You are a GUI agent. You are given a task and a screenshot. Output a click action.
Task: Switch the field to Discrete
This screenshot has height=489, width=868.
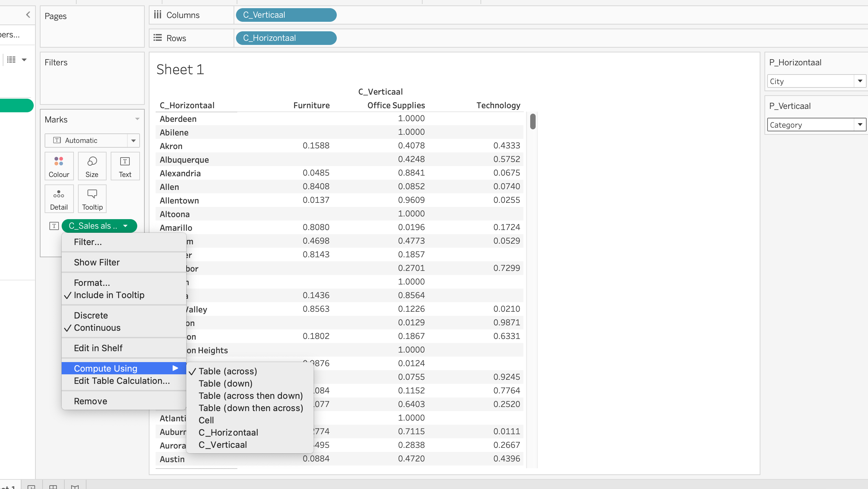(91, 315)
